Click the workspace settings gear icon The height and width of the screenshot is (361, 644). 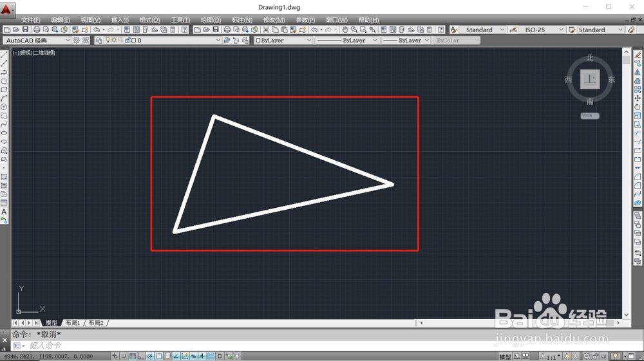click(x=77, y=40)
